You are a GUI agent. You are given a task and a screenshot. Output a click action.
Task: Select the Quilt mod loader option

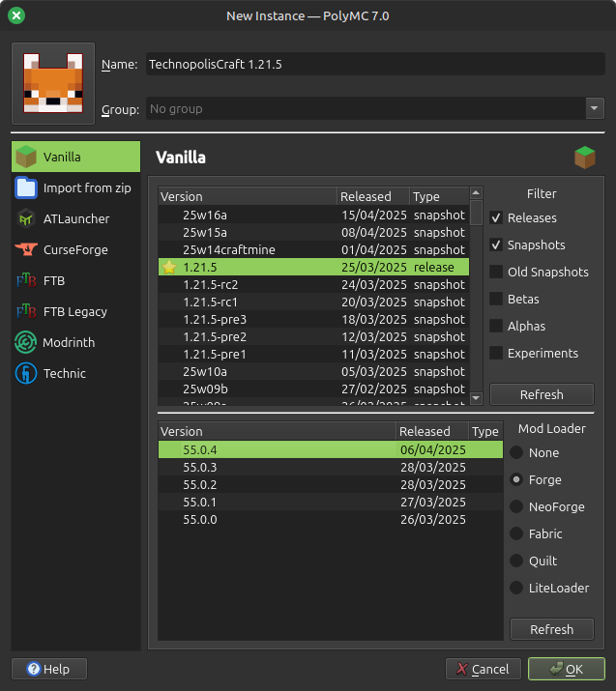click(516, 561)
